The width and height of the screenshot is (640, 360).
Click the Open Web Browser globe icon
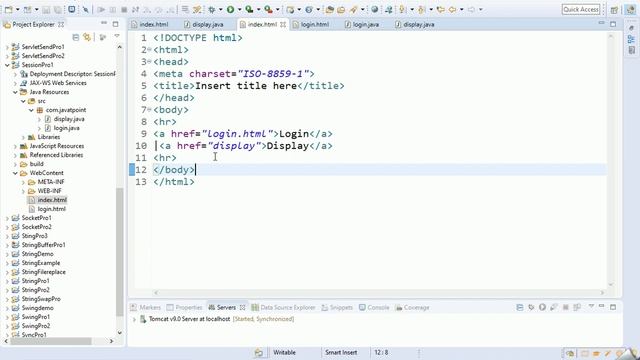pyautogui.click(x=374, y=9)
